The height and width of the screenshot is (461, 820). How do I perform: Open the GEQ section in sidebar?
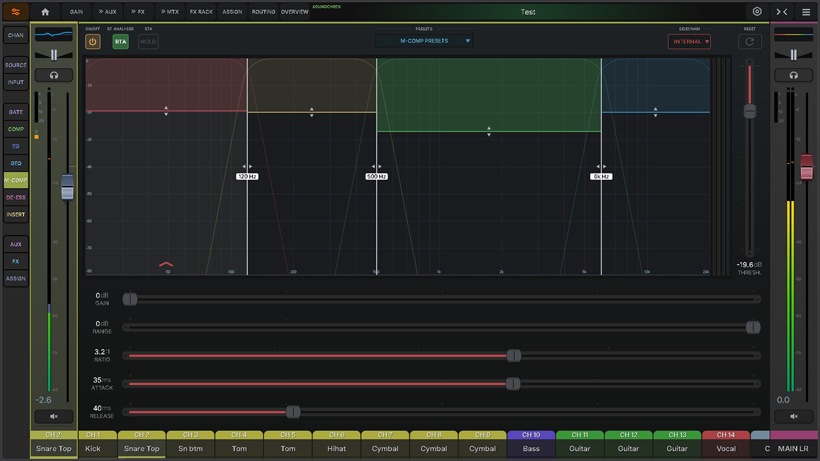point(16,163)
